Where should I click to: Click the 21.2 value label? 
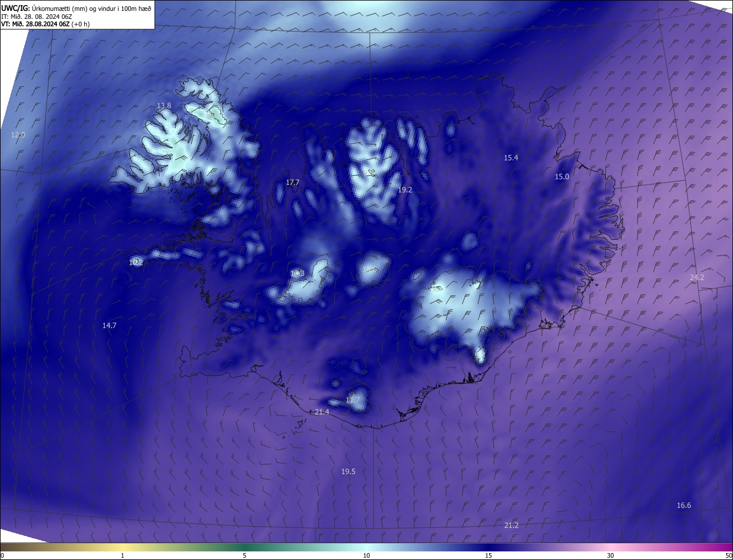click(x=511, y=525)
